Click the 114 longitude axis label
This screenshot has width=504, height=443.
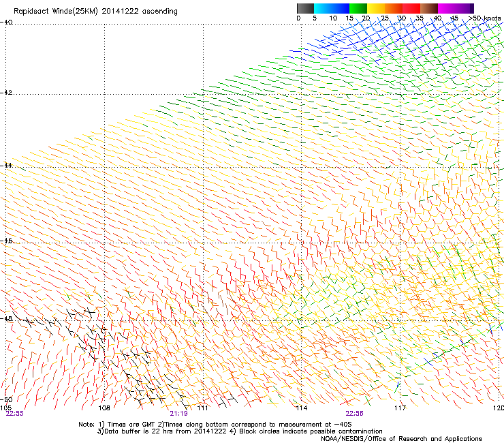click(302, 408)
